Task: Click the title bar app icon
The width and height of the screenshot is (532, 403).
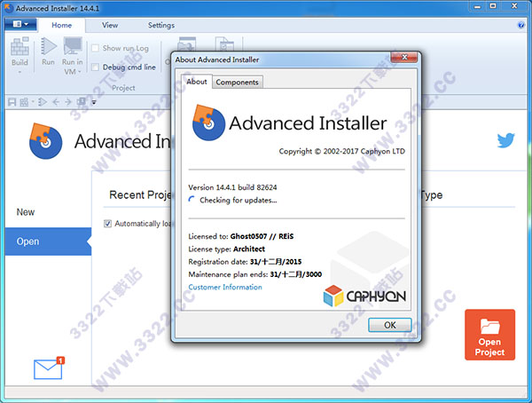Action: [9, 7]
